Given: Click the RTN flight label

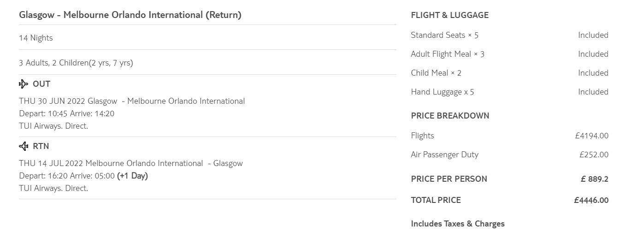Looking at the screenshot, I should (x=41, y=146).
